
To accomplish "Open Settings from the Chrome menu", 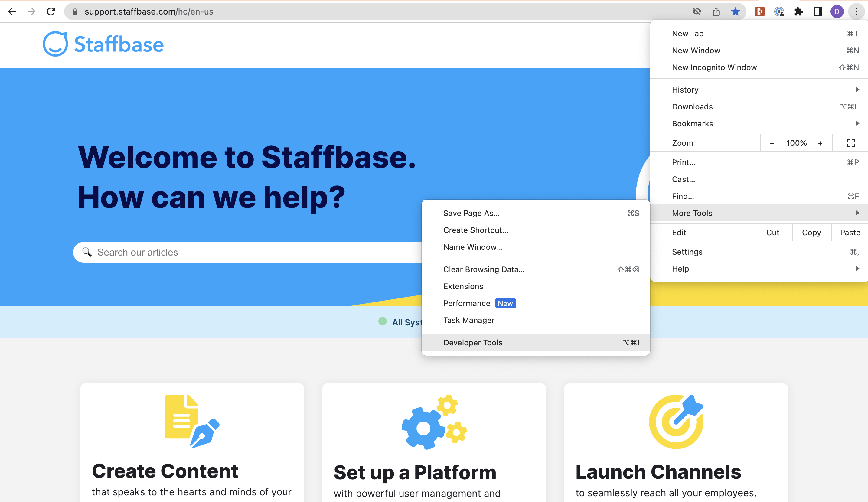I will [x=759, y=252].
